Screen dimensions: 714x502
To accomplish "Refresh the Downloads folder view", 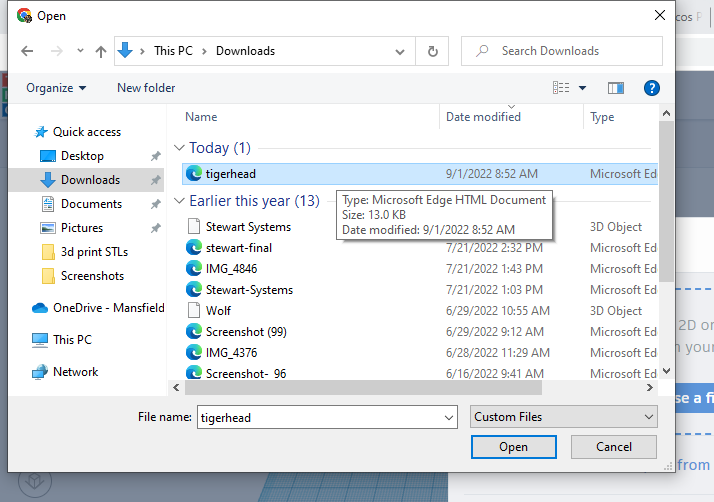I will pos(432,51).
